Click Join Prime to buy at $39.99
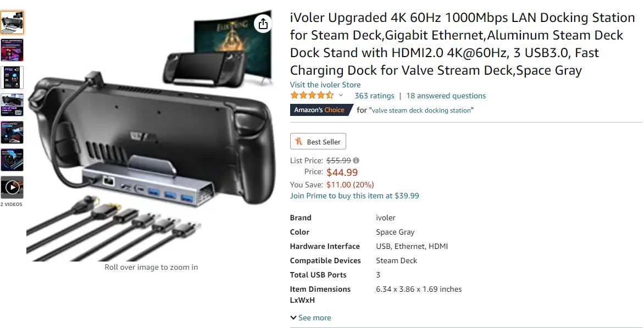Image resolution: width=644 pixels, height=328 pixels. 354,196
